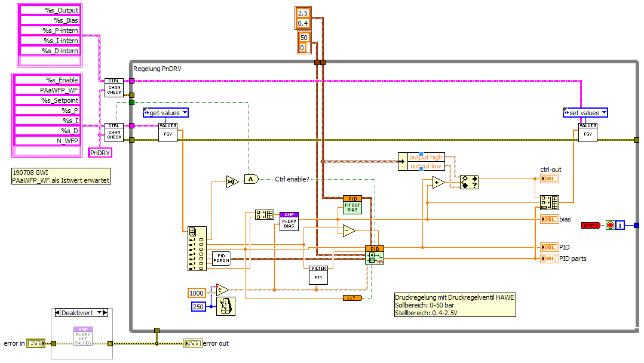644x363 pixels.
Task: Select the numeric constant 1000
Action: [197, 293]
